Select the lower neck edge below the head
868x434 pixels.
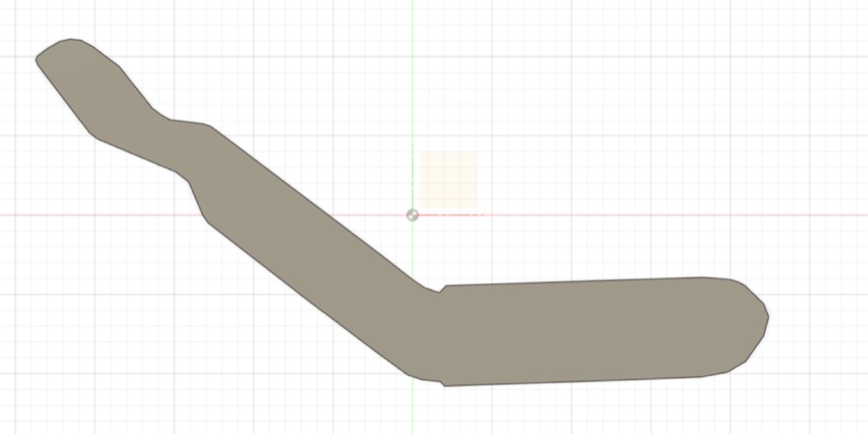click(x=137, y=155)
